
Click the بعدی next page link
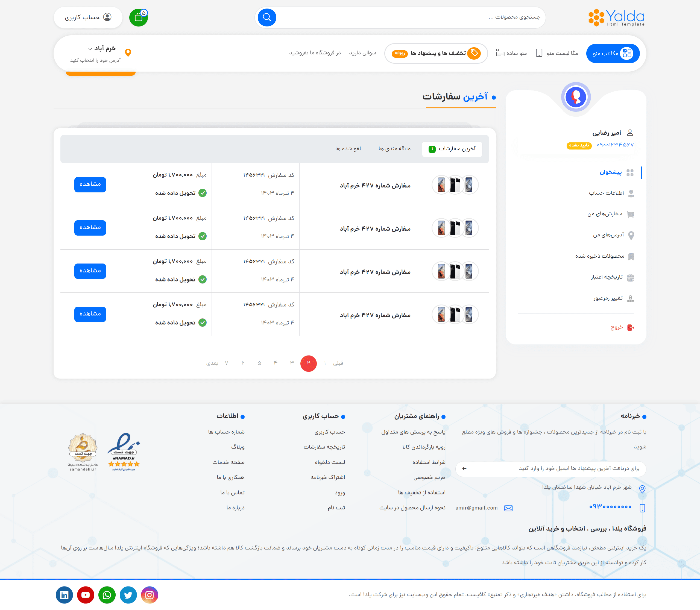[212, 363]
